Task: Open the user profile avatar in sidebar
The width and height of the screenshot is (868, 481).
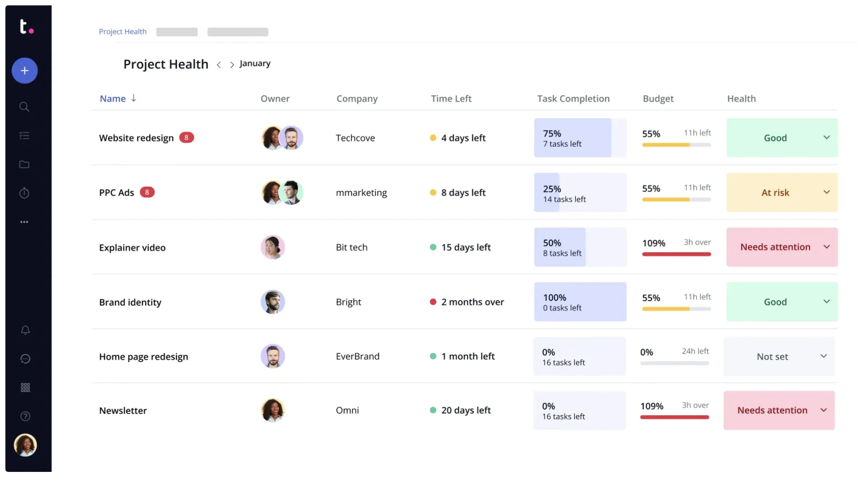Action: pos(25,445)
